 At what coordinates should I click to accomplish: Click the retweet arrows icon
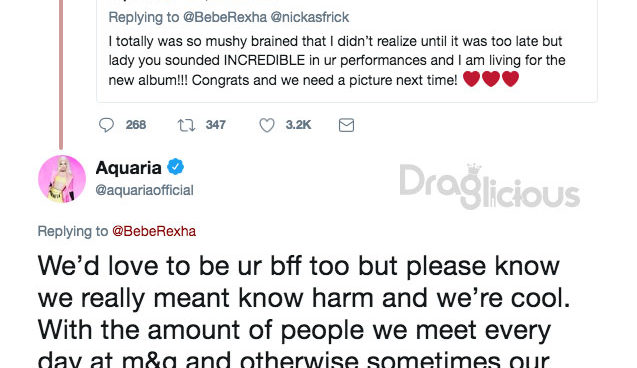(186, 125)
